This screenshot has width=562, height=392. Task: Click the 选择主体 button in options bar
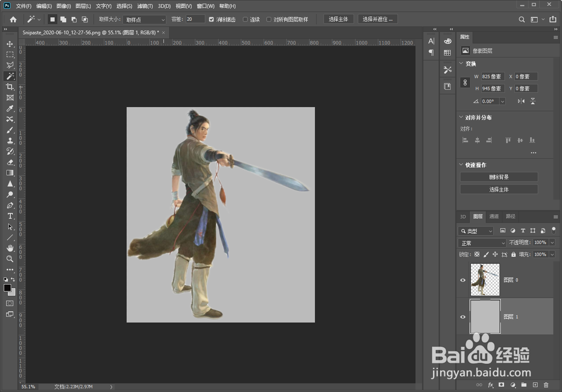[x=339, y=19]
